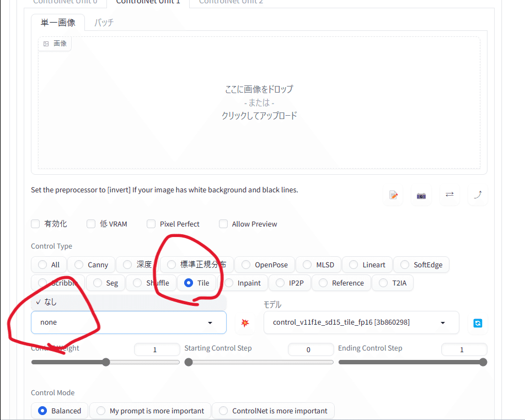
Task: Select the SoftEdge control type
Action: (421, 265)
